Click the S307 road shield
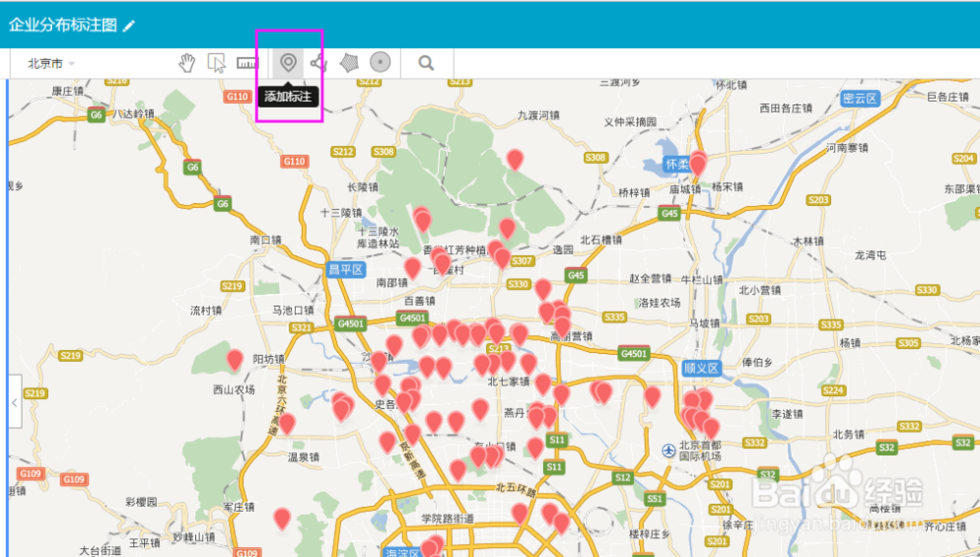 coord(522,261)
